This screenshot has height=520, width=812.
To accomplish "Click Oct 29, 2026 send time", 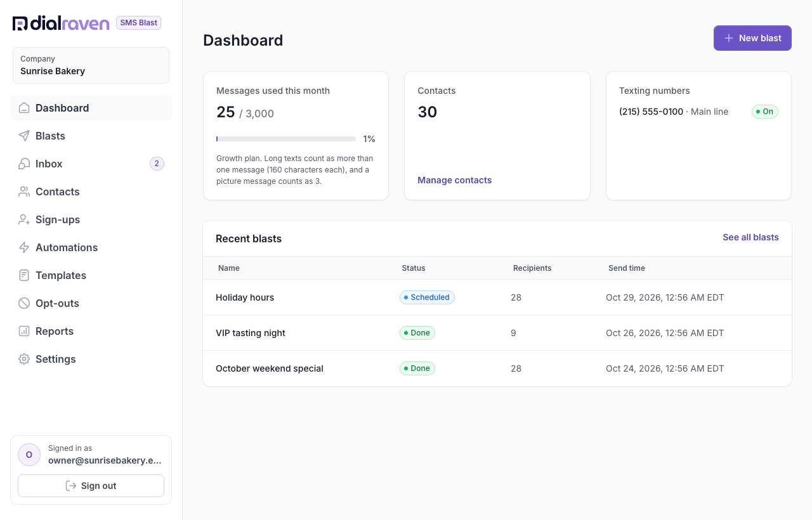I will pyautogui.click(x=665, y=297).
